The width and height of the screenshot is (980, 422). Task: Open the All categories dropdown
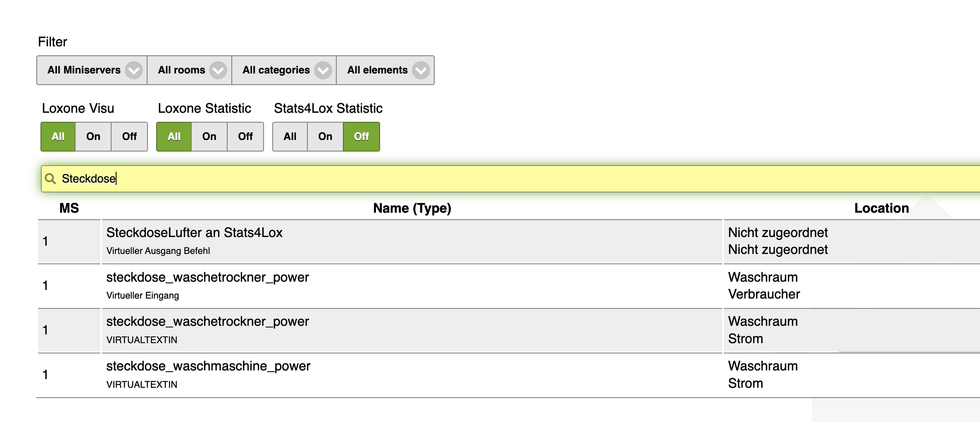coord(276,70)
